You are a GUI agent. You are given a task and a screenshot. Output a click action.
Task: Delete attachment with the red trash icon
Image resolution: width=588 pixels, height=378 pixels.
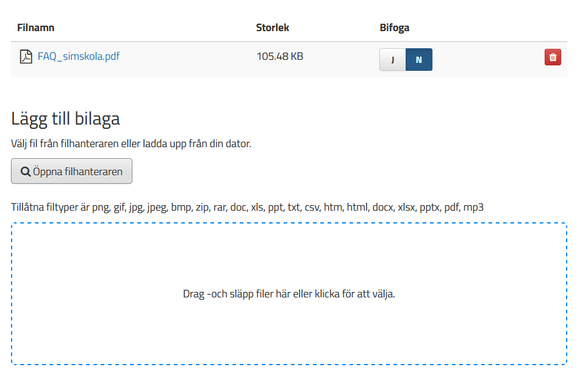(553, 57)
